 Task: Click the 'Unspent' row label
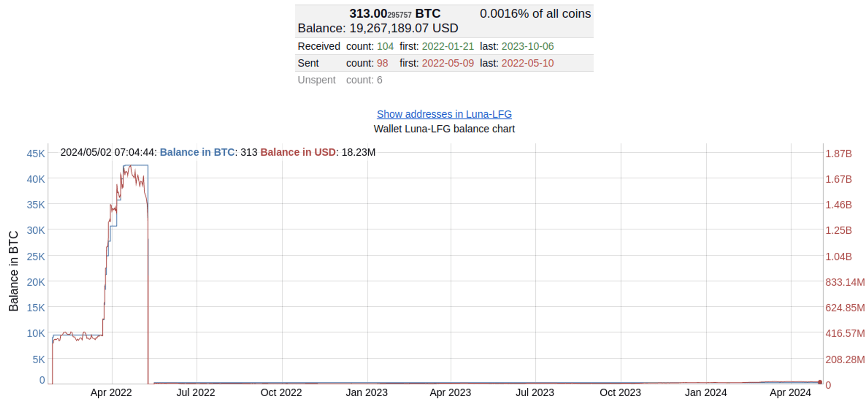[x=316, y=80]
